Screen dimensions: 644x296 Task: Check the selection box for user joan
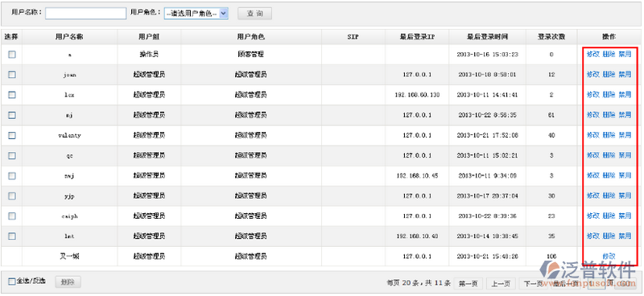[x=12, y=74]
